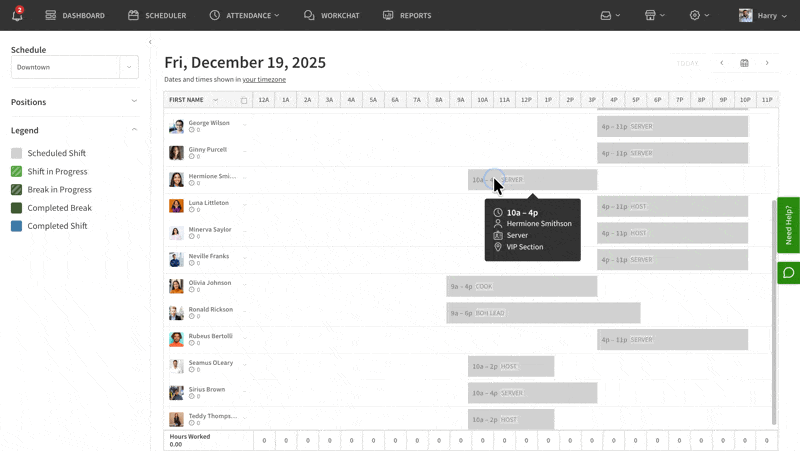Collapse the left sidebar panel

150,42
